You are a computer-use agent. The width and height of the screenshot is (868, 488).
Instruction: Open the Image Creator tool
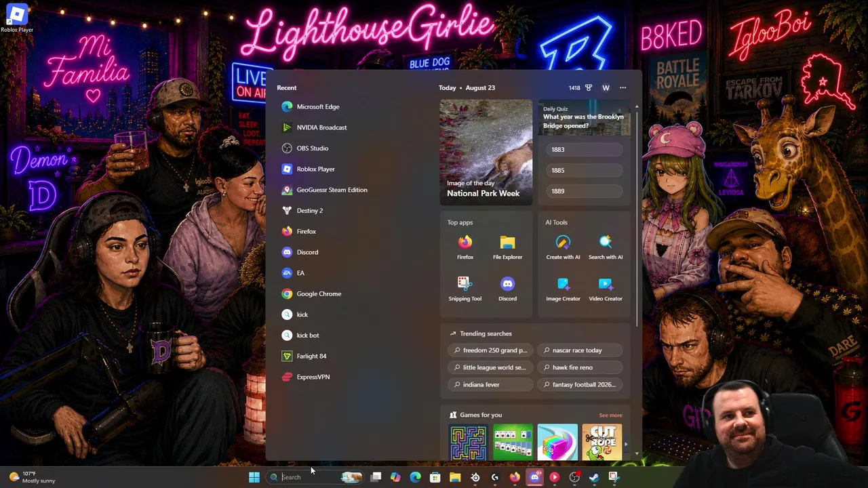click(563, 289)
